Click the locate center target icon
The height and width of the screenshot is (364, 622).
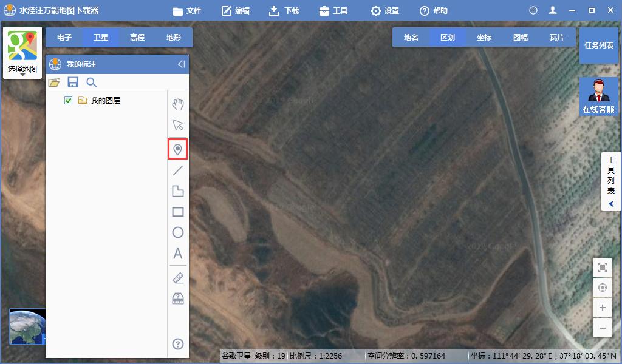pyautogui.click(x=602, y=288)
